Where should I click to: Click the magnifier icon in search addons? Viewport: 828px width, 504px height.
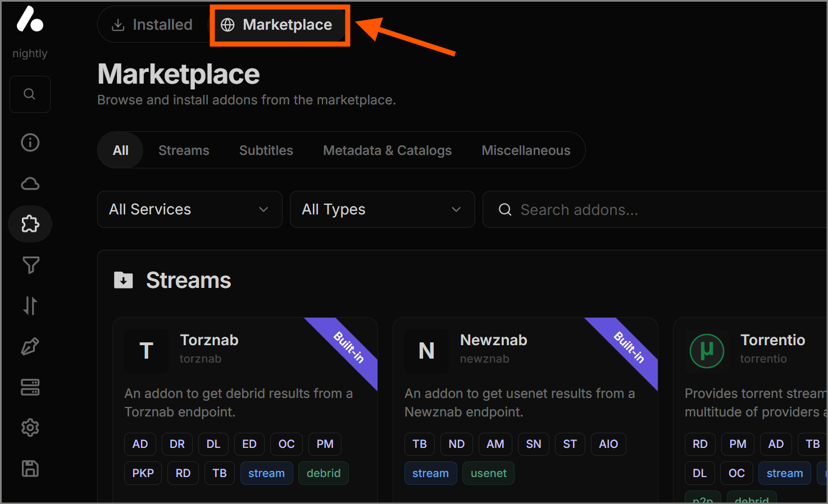click(x=505, y=209)
